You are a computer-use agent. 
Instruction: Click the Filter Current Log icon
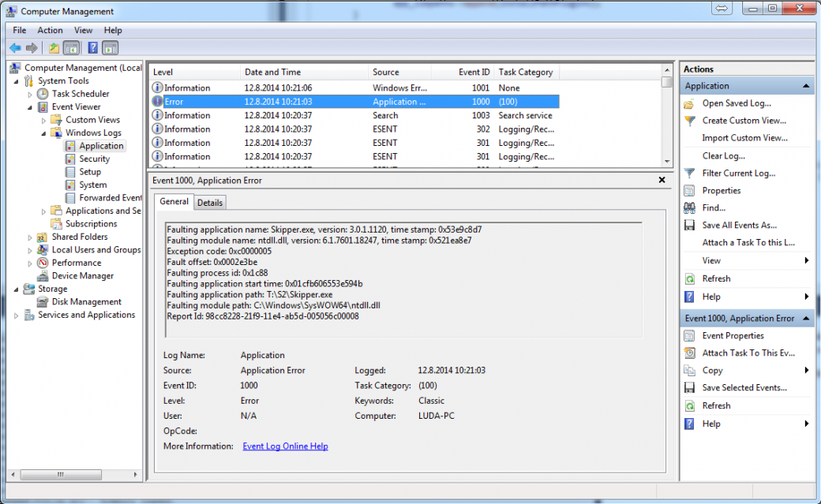point(690,173)
